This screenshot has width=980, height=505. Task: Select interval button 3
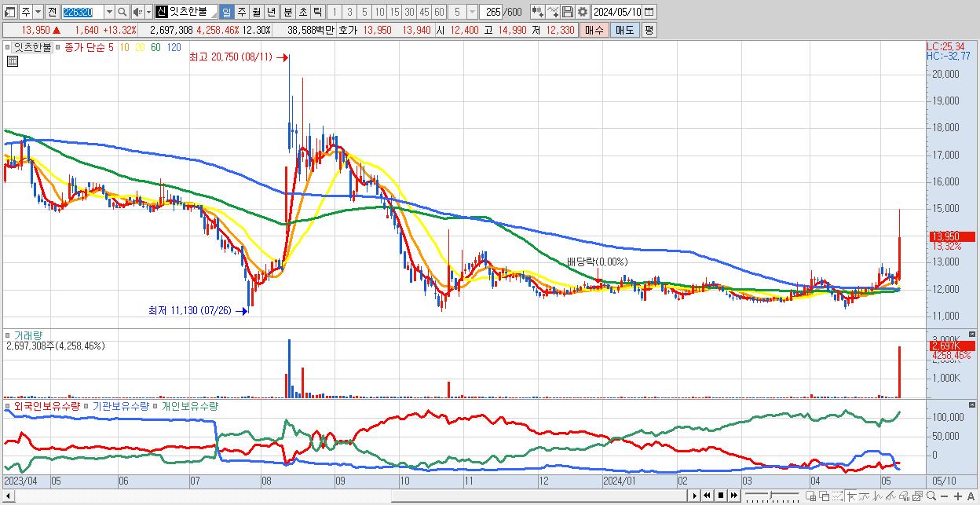349,12
